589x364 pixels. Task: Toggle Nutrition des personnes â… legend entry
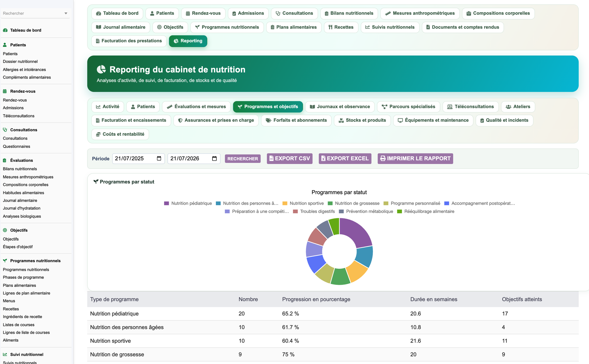click(247, 203)
